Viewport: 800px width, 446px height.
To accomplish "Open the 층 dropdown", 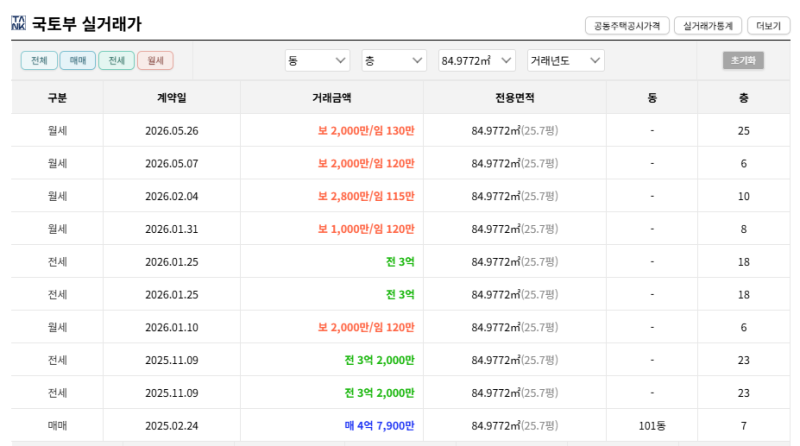I will (394, 61).
